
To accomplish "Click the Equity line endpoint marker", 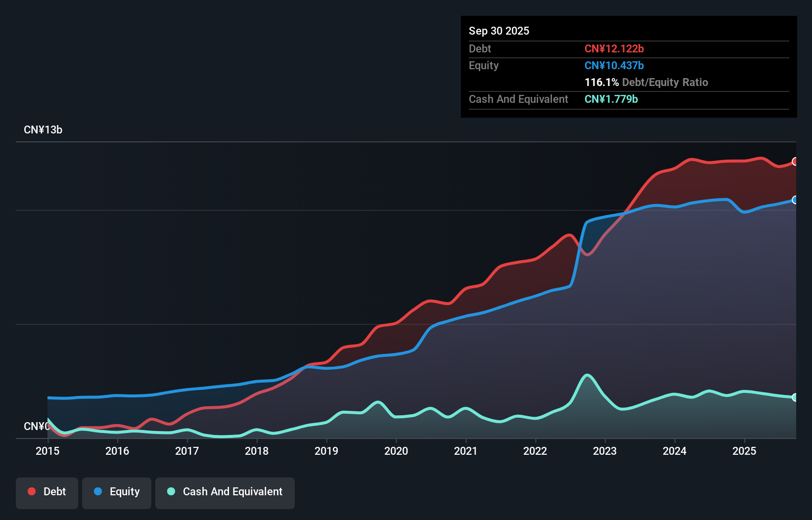I will click(x=795, y=200).
